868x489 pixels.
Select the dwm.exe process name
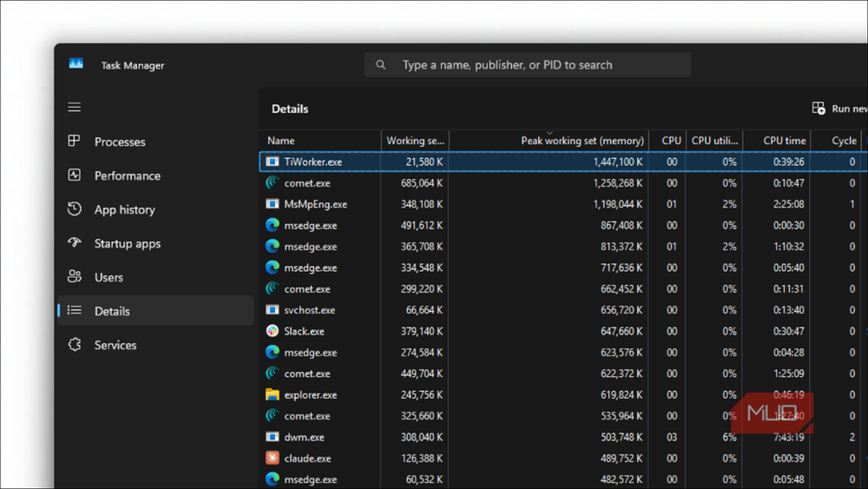click(304, 437)
